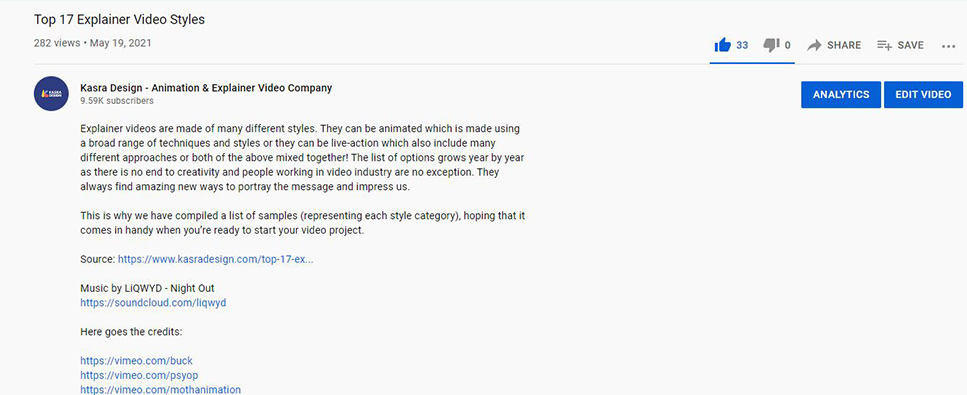Open the soundcloud.com/liqwyd link
The image size is (967, 395).
(x=153, y=303)
